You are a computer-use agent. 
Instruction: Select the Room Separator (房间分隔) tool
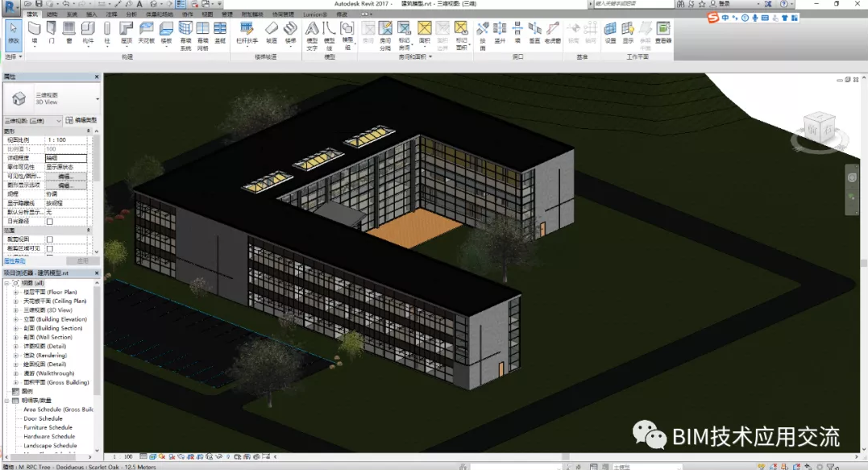click(385, 36)
